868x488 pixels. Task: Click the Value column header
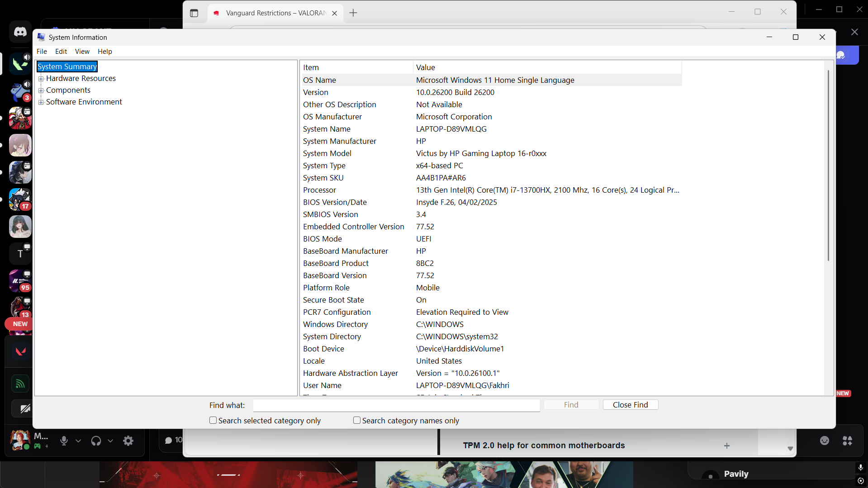548,67
